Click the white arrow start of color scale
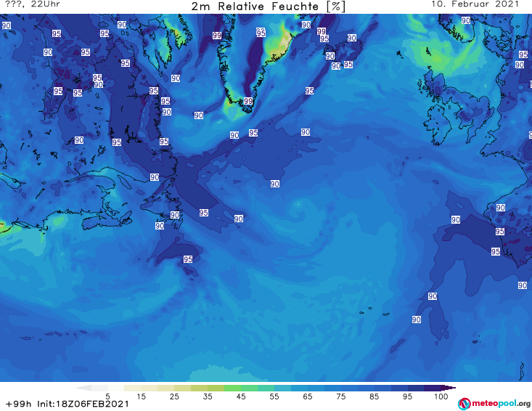The width and height of the screenshot is (532, 411). [x=84, y=388]
